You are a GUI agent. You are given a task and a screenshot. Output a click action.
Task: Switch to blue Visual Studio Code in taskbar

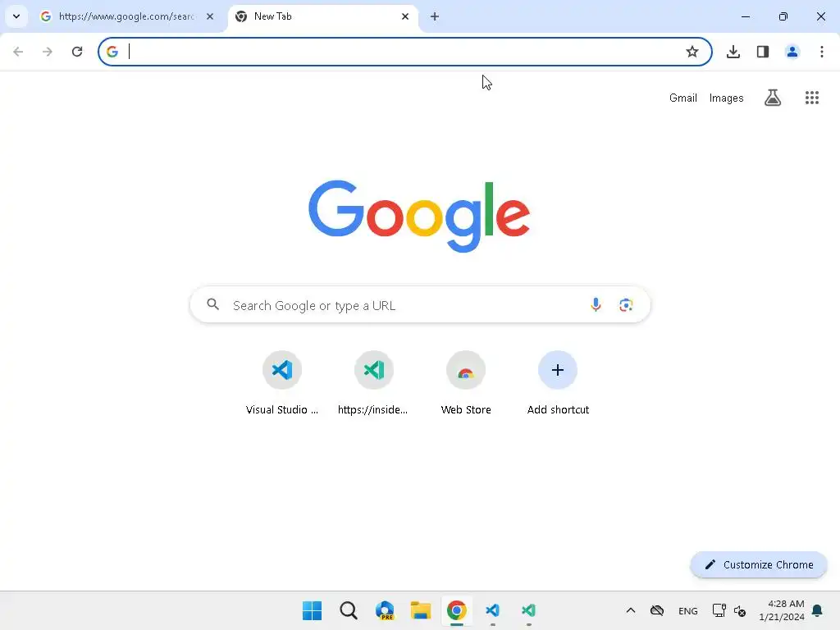click(x=492, y=610)
